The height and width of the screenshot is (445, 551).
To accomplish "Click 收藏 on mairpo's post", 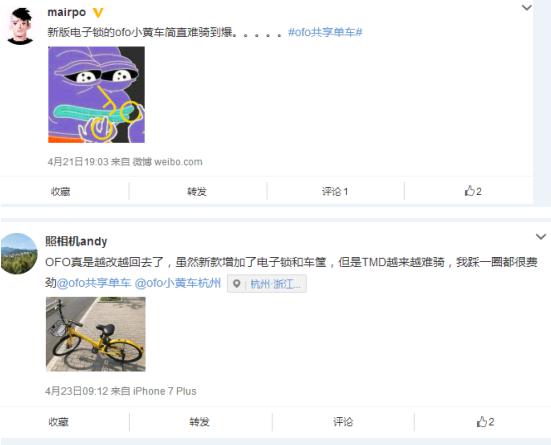I will pos(60,192).
